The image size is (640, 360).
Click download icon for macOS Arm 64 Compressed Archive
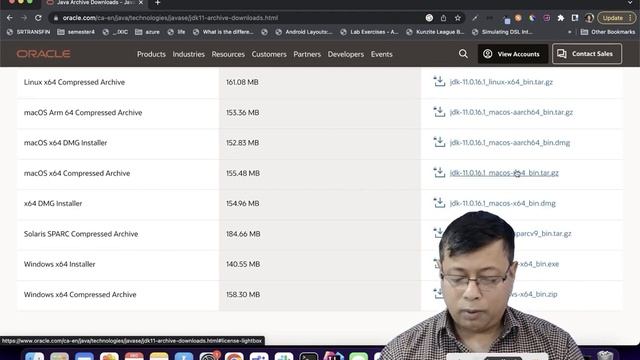[x=439, y=111]
